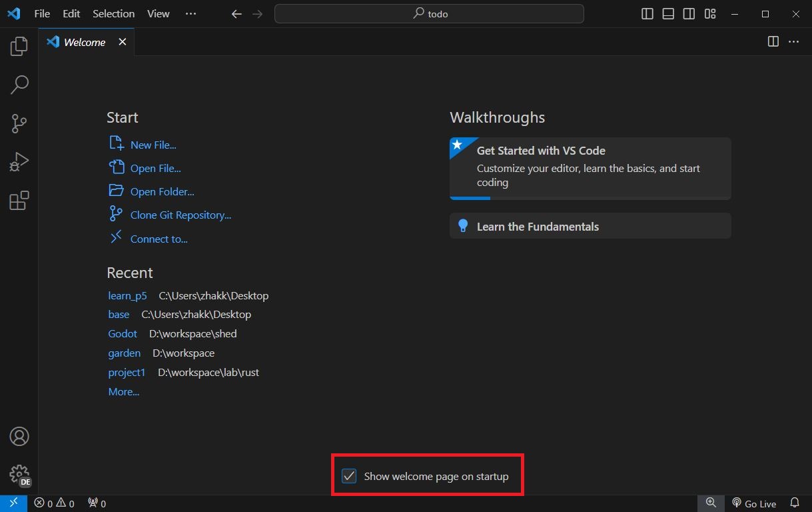This screenshot has width=812, height=512.
Task: Select the Search icon in activity bar
Action: [19, 85]
